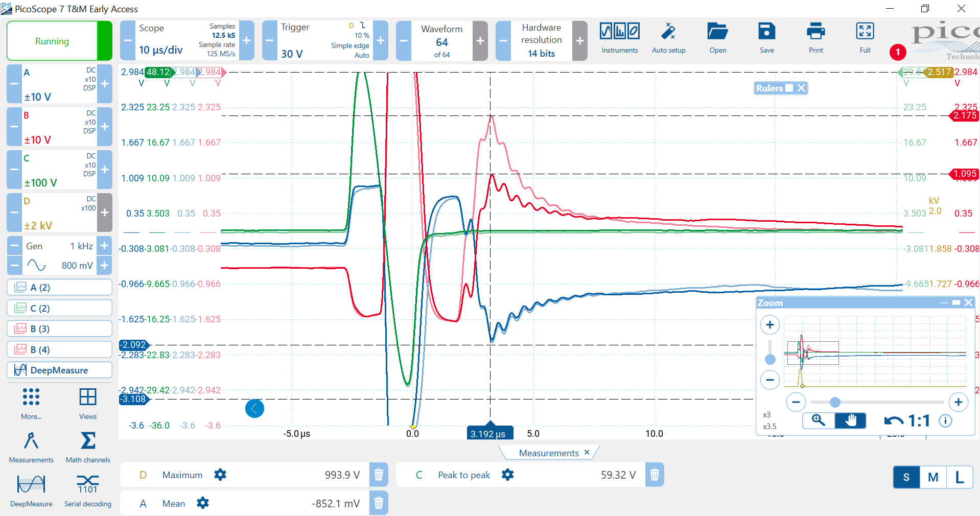
Task: Open channel A settings
Action: point(59,84)
